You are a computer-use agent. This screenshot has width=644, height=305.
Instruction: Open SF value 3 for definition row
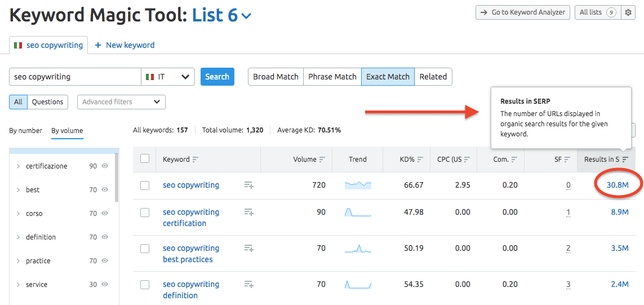coord(569,285)
